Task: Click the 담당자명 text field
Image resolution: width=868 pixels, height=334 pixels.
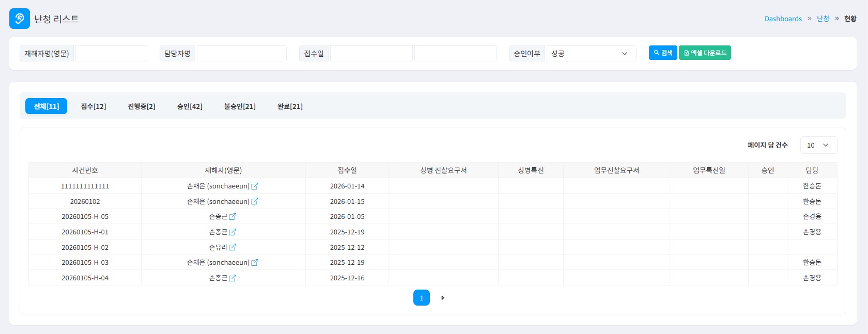Action: [x=241, y=54]
